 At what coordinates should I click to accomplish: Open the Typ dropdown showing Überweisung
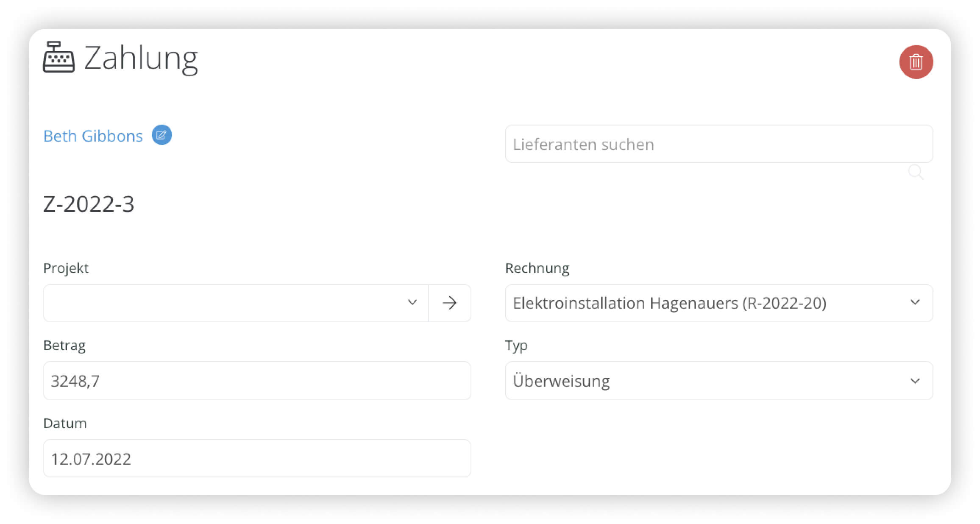719,381
